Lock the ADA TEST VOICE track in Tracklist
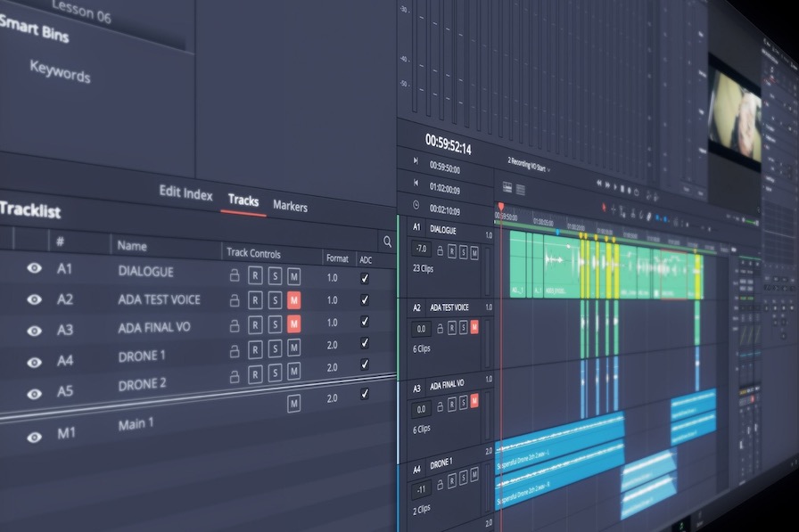This screenshot has width=799, height=532. 235,300
